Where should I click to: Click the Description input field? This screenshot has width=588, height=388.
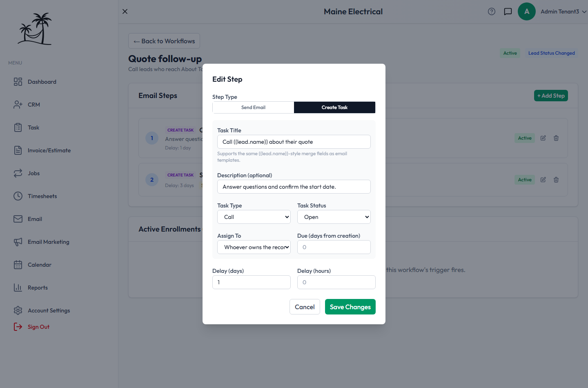294,187
